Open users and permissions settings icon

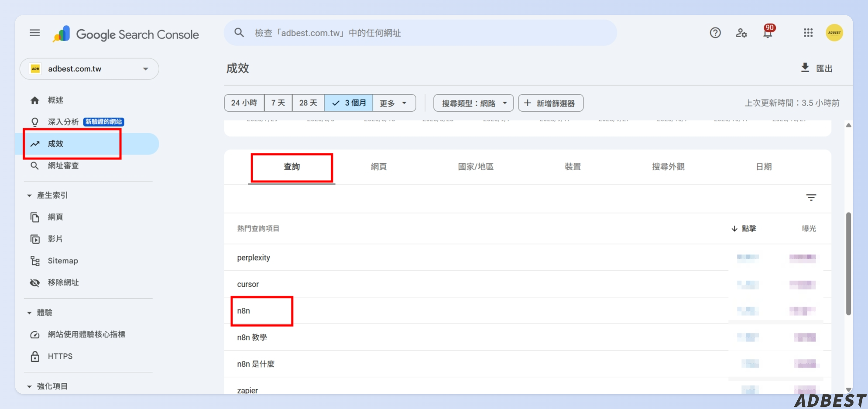[741, 33]
